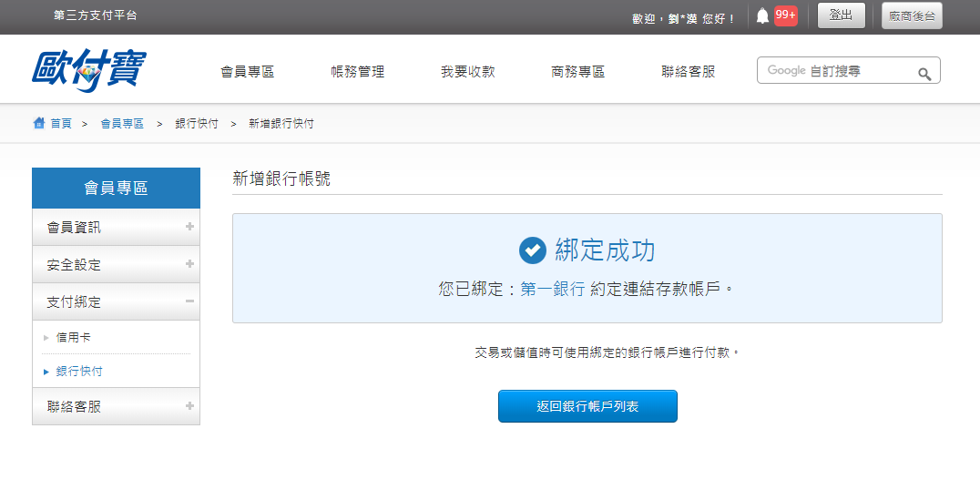Click the 綁定成功 heading
Screen dimensions: 980x500
pyautogui.click(x=605, y=250)
